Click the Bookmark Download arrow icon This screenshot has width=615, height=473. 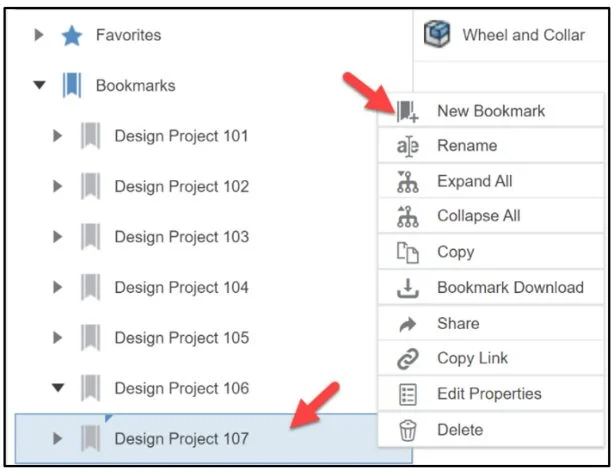pyautogui.click(x=407, y=288)
